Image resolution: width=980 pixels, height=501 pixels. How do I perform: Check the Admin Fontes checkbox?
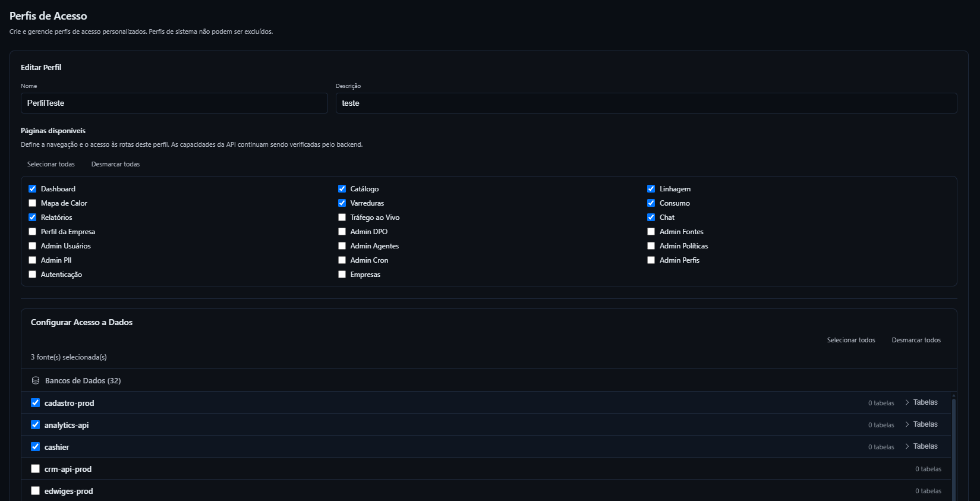[651, 232]
